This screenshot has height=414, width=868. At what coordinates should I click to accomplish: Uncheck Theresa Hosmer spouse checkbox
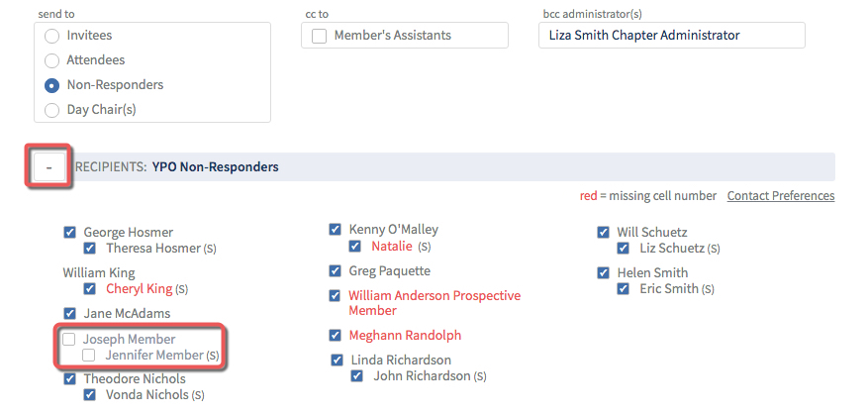[x=90, y=248]
